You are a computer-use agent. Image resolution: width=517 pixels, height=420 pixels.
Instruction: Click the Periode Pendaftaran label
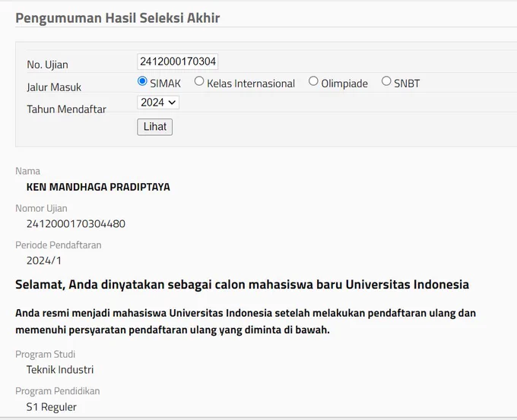[x=59, y=245]
